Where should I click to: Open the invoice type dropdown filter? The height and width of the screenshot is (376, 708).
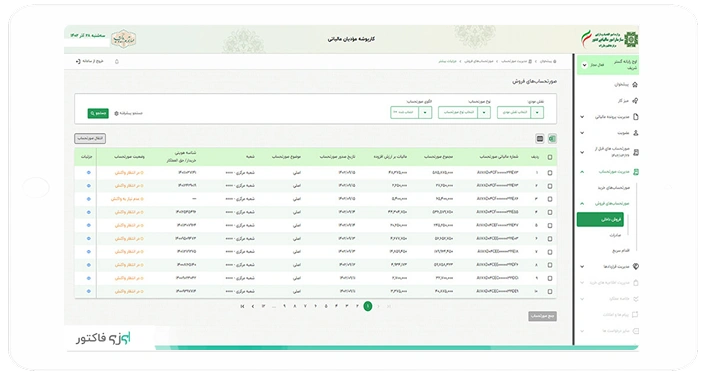point(464,112)
